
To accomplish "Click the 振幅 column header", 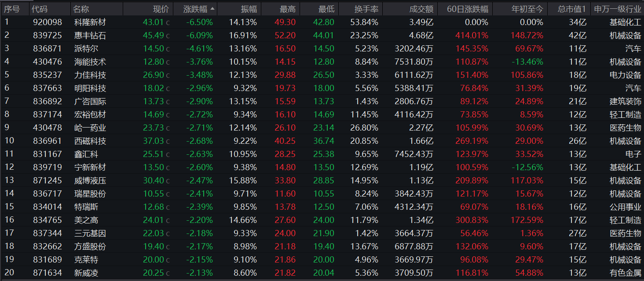I will coord(249,9).
